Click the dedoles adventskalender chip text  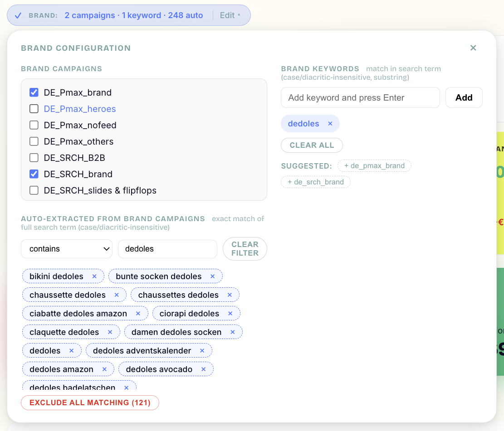142,351
